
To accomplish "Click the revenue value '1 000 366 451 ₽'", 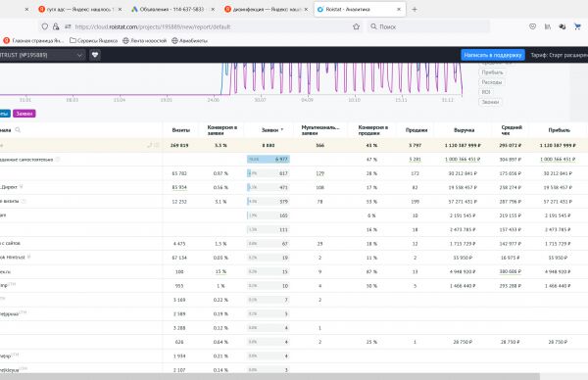I will pos(463,160).
